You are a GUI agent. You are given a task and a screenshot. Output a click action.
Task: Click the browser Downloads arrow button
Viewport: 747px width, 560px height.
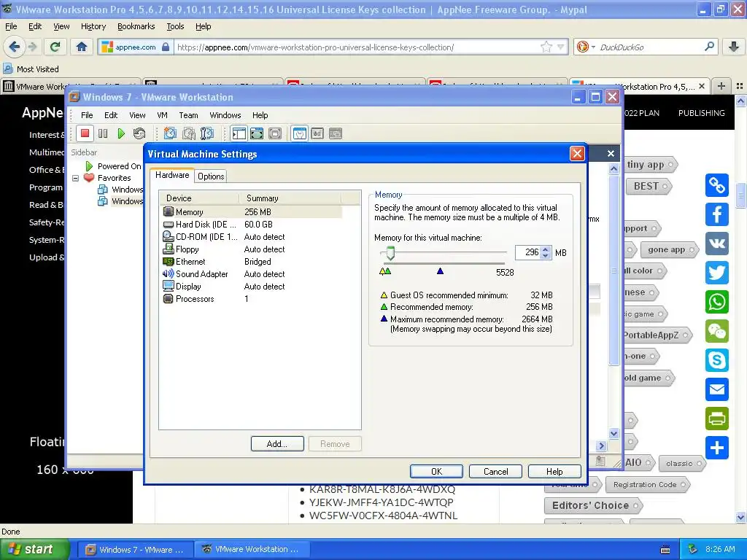click(733, 47)
